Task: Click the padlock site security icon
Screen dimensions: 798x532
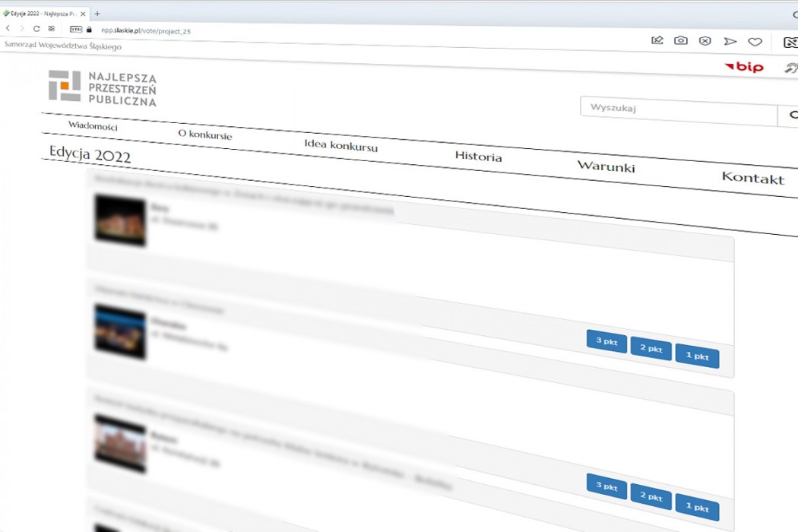Action: pyautogui.click(x=90, y=30)
